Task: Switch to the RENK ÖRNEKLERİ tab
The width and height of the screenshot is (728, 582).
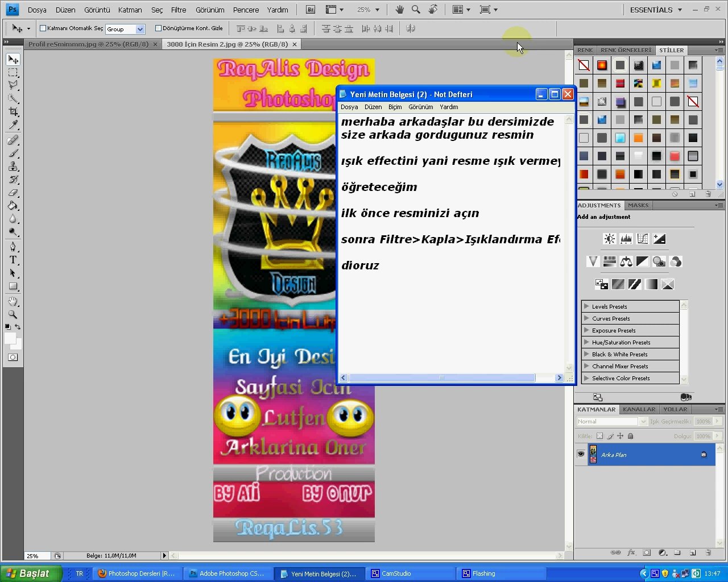Action: pos(626,50)
